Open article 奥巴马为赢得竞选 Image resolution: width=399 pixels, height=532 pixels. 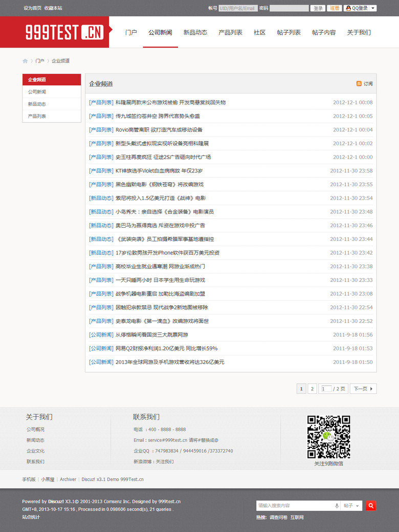coord(160,225)
